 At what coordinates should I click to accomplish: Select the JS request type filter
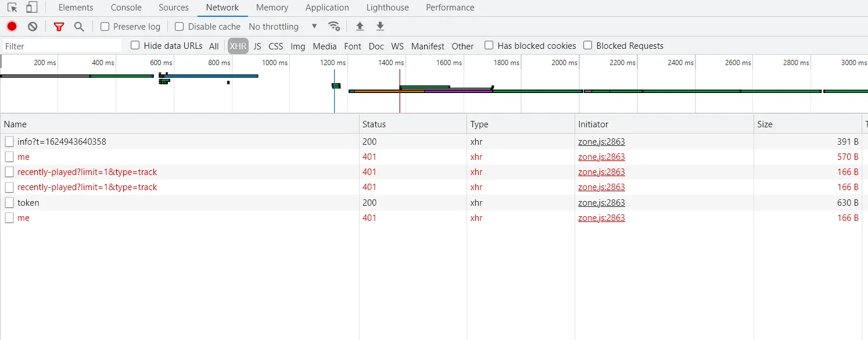pos(257,46)
